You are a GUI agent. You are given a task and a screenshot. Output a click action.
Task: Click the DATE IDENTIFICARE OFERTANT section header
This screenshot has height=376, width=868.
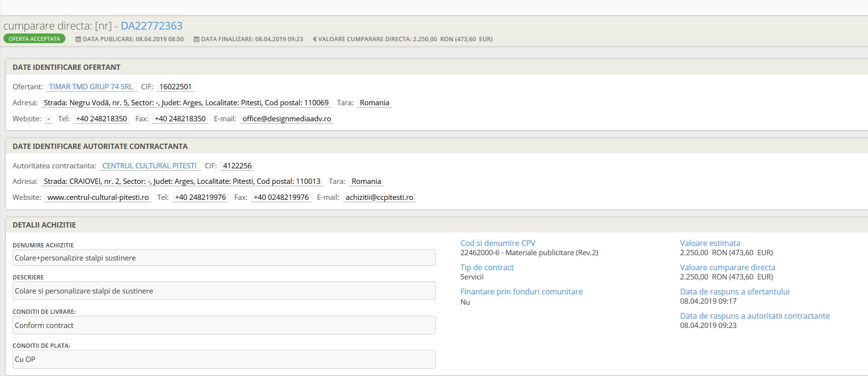66,67
